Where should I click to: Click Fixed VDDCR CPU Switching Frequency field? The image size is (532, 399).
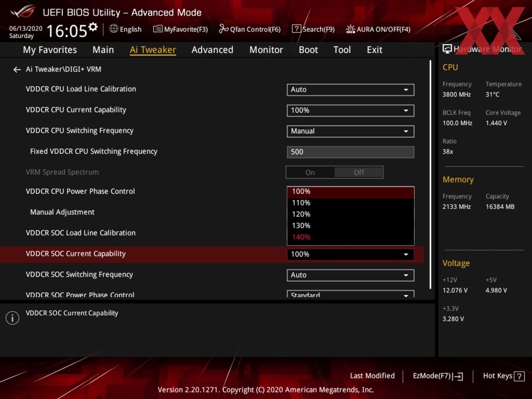(x=350, y=152)
